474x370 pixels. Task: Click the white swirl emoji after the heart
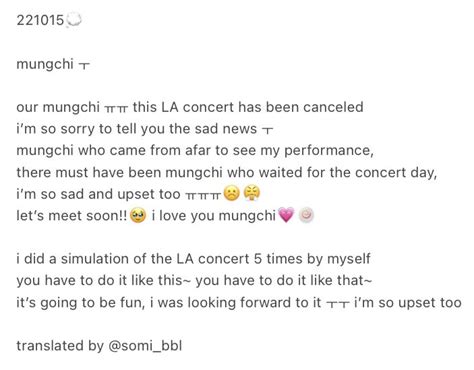tap(306, 215)
